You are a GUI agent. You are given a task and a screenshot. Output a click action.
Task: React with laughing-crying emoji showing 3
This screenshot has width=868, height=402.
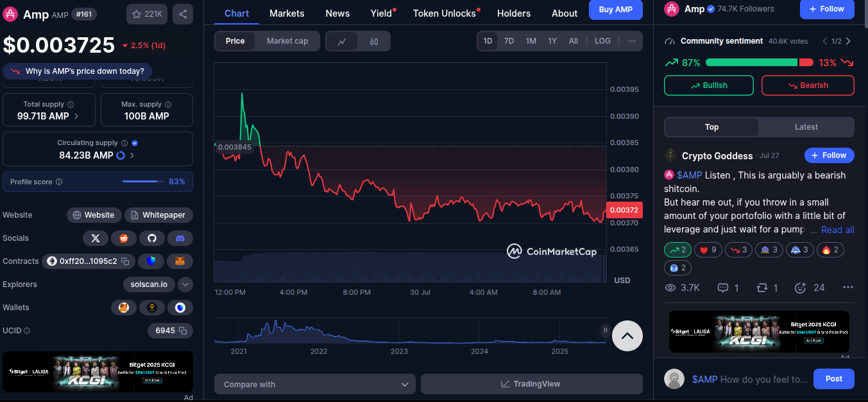[801, 250]
